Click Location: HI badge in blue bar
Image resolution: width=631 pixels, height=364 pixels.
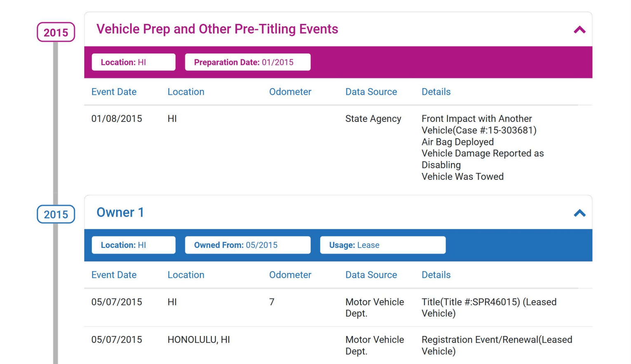coord(133,245)
